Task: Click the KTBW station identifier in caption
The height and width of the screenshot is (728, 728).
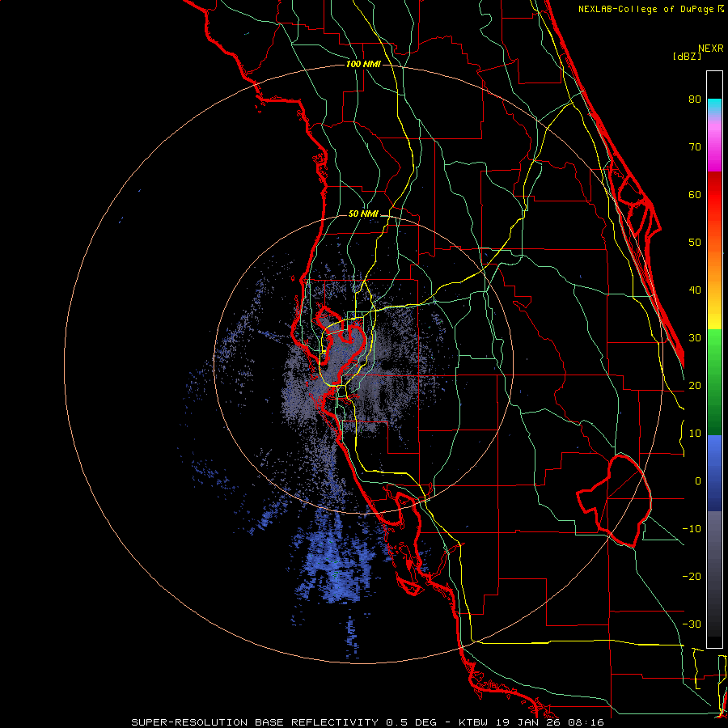Action: pyautogui.click(x=474, y=722)
